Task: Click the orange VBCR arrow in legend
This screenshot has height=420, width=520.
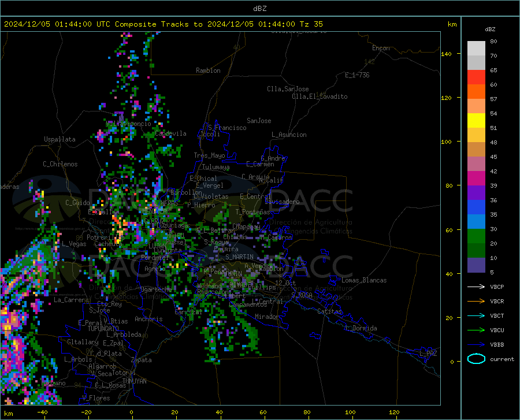Action: [476, 302]
